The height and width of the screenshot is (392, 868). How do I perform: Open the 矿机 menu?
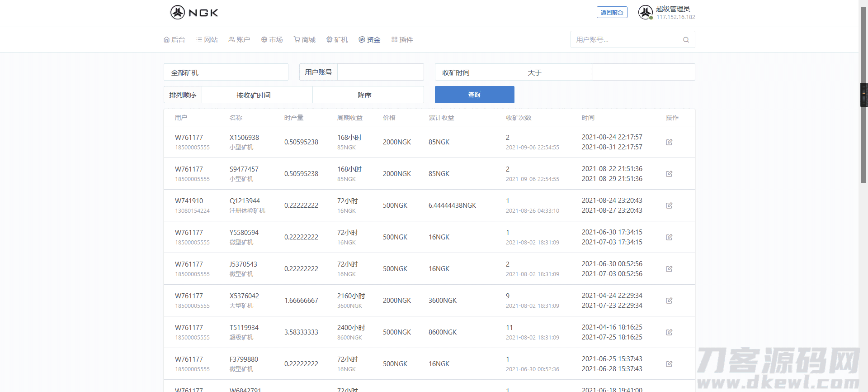pos(337,40)
